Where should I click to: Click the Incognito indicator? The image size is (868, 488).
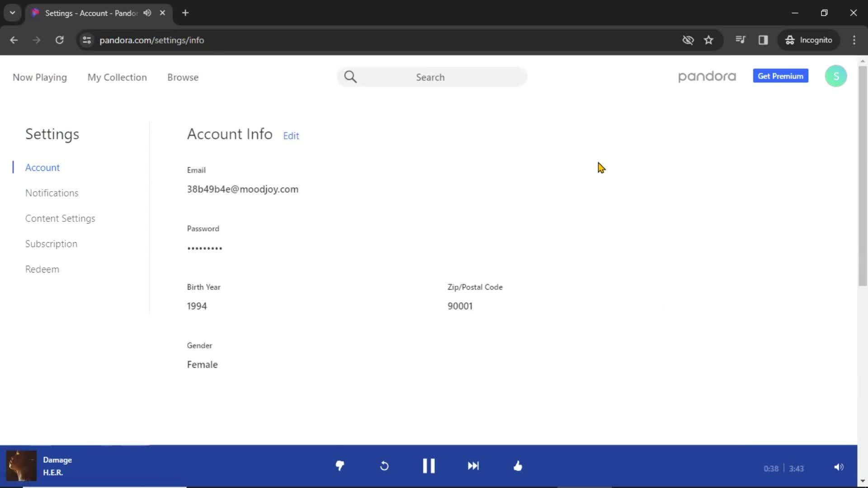coord(809,40)
